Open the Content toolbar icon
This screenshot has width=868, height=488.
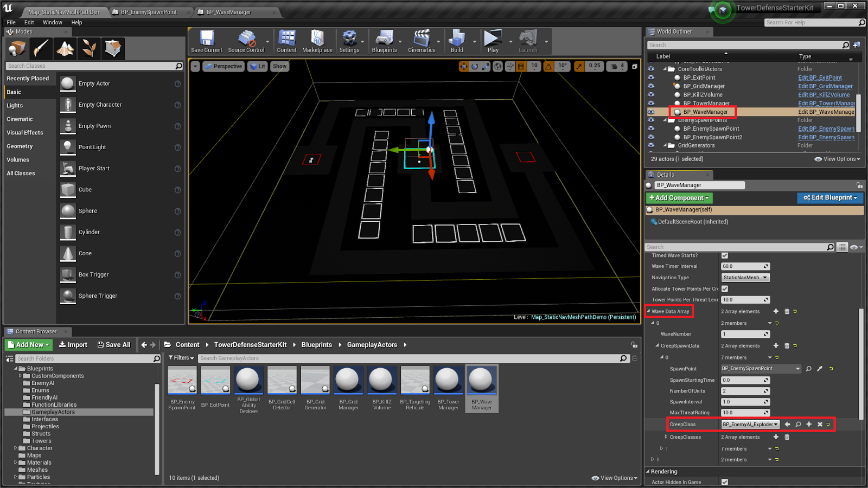pos(286,41)
